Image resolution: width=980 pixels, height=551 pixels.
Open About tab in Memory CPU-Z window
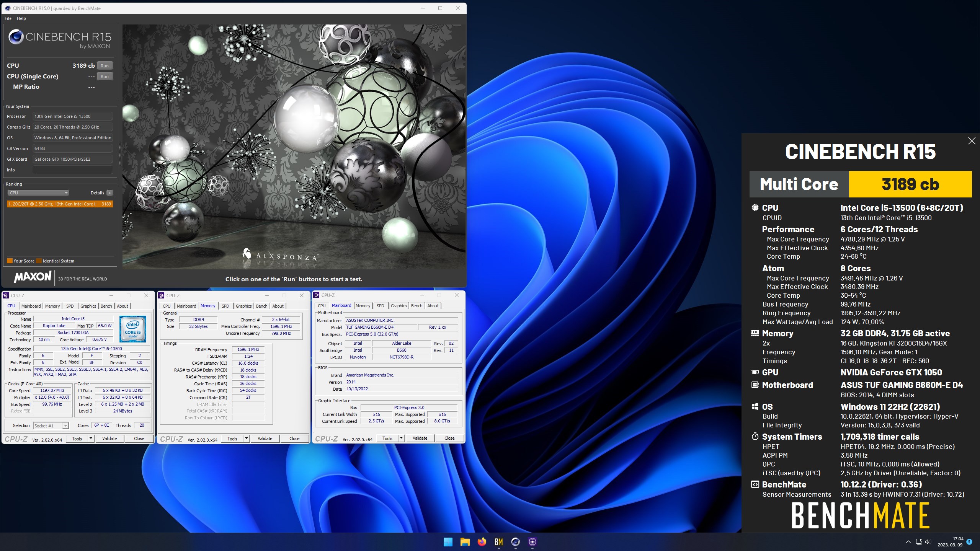[278, 306]
